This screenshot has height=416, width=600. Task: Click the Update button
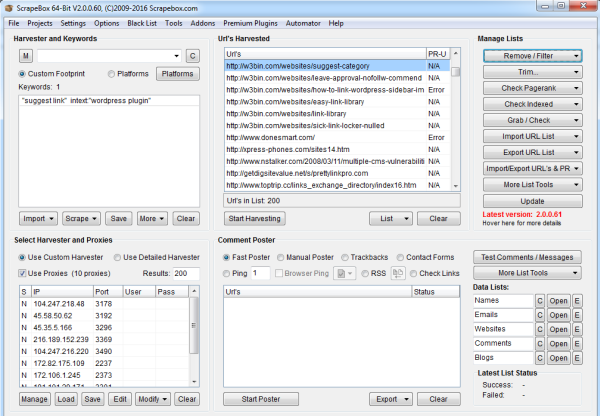click(x=533, y=201)
